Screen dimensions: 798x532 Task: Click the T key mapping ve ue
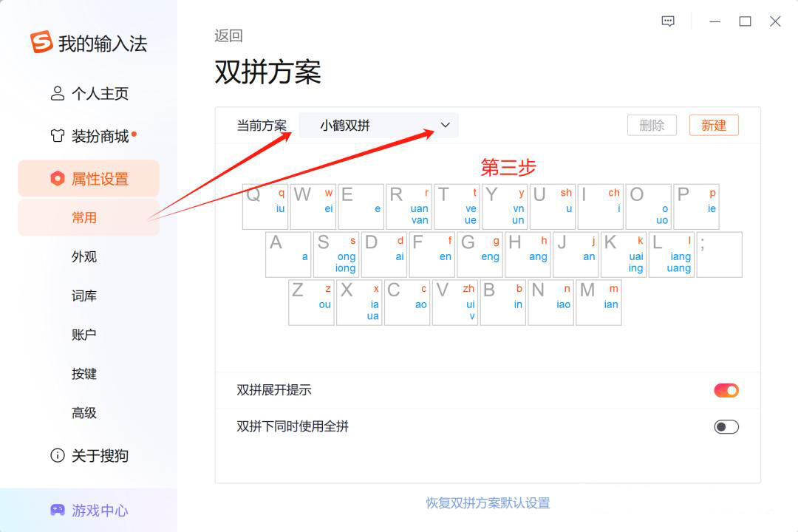coord(457,207)
